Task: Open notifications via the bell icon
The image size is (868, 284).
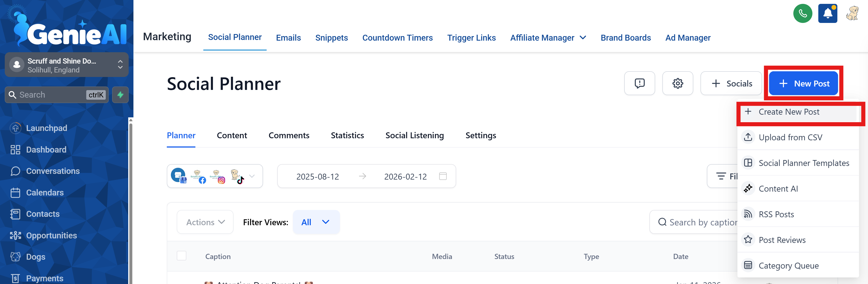Action: pos(828,13)
